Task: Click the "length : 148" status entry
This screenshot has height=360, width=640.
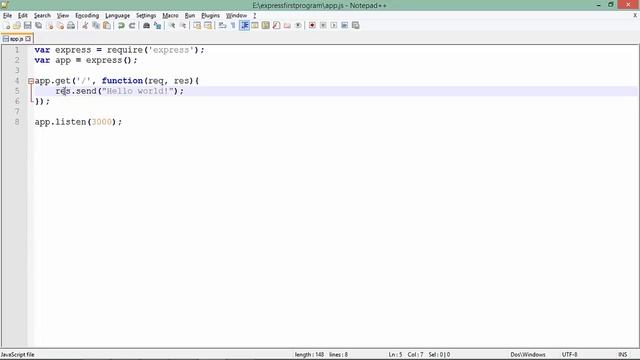Action: pyautogui.click(x=309, y=355)
